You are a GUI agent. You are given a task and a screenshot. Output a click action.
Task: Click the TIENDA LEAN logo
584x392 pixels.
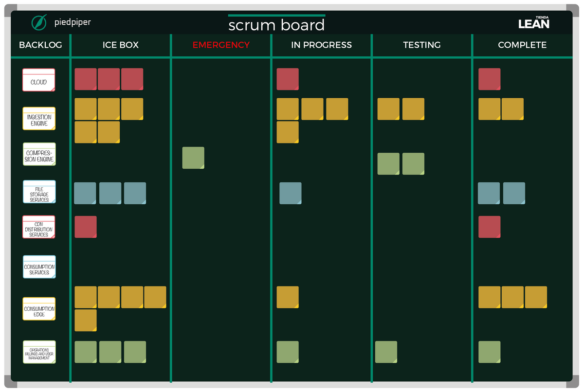tap(534, 21)
